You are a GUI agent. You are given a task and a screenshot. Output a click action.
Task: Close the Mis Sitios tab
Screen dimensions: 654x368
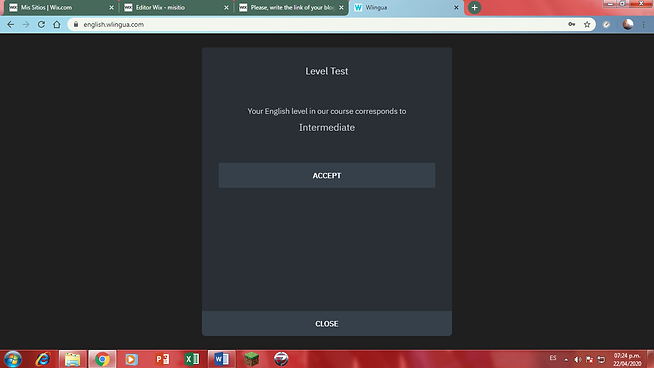(x=111, y=8)
